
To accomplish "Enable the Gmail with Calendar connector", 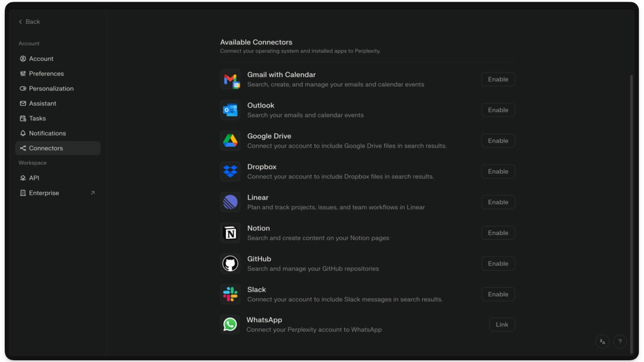I will point(498,79).
